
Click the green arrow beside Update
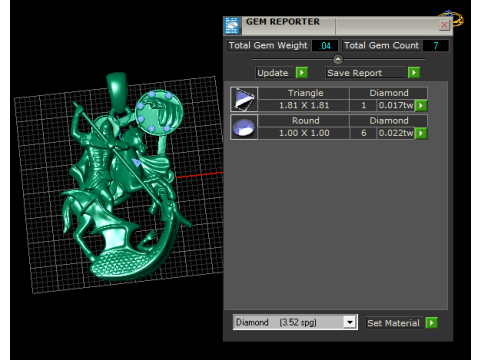click(x=302, y=73)
